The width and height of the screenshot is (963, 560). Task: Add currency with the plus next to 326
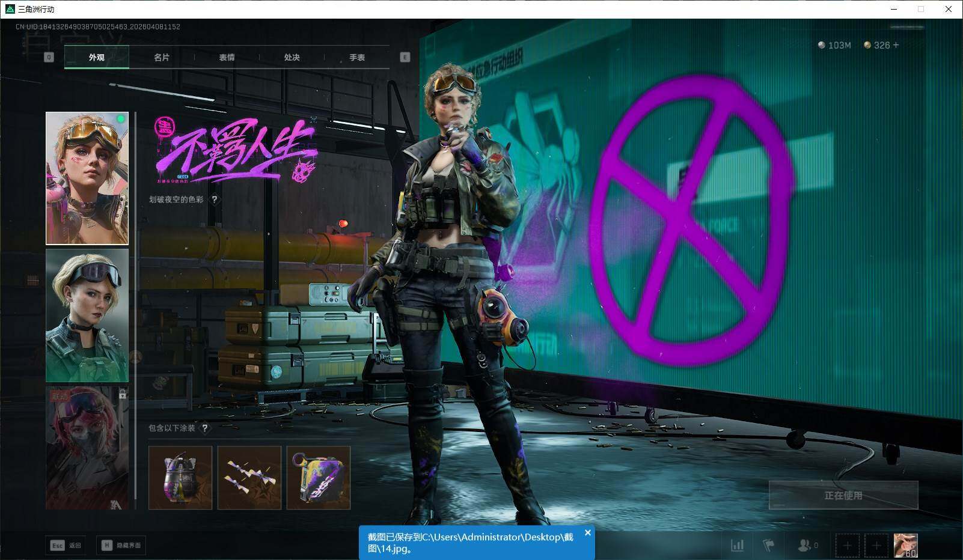pyautogui.click(x=896, y=45)
